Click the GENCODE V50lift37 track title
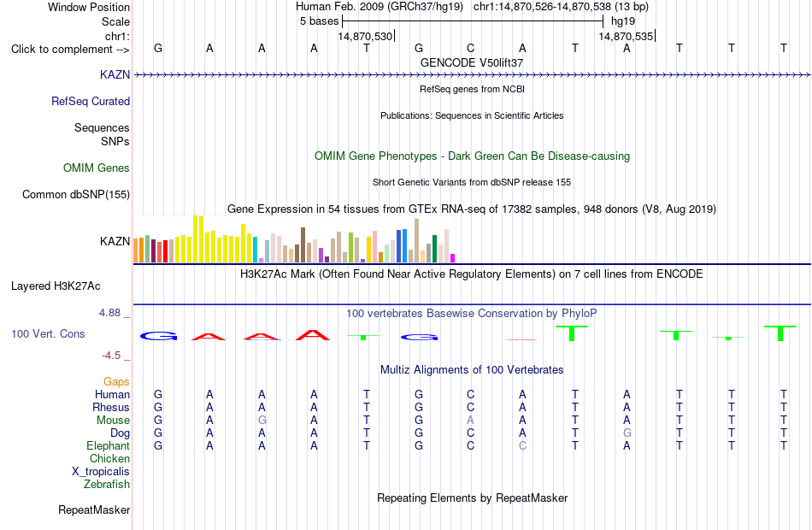 472,62
